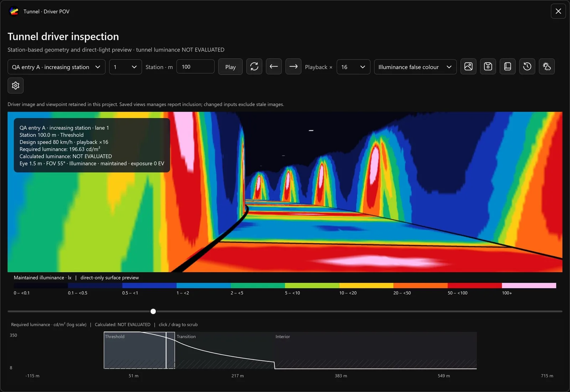Screen dimensions: 570x392
Task: Click the 'Tunnel driver inspection' heading
Action: tap(63, 36)
